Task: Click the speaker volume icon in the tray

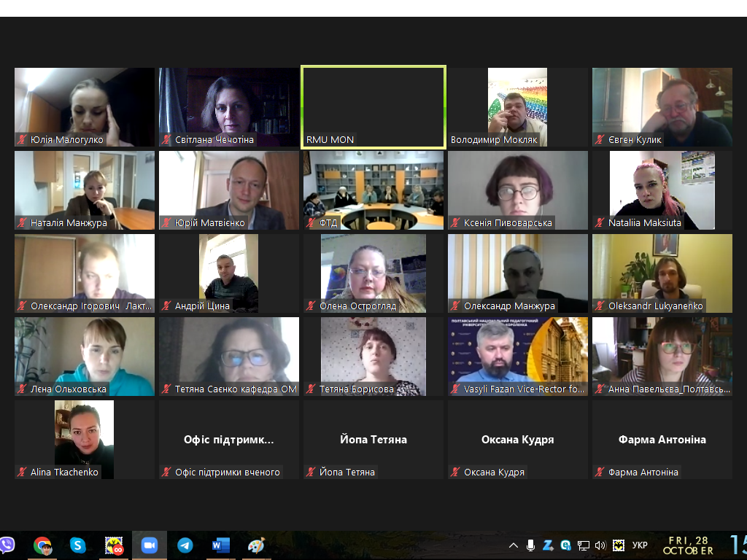Action: pos(600,545)
